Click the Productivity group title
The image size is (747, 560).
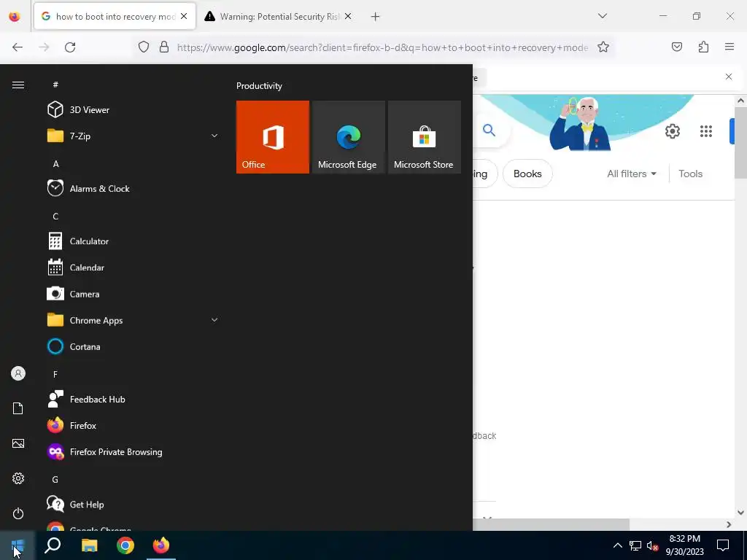point(259,86)
